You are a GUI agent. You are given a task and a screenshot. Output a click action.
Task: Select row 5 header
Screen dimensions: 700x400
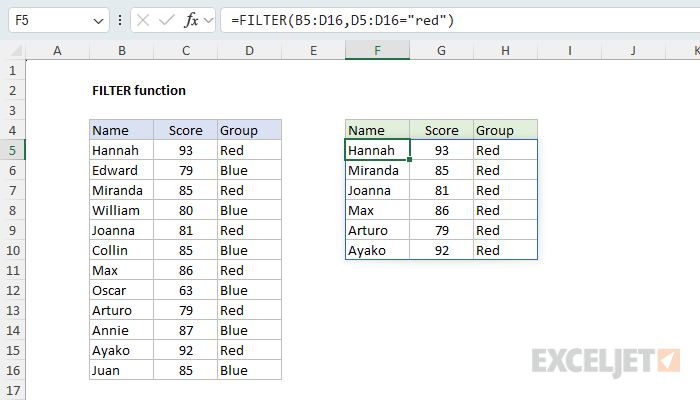point(12,150)
